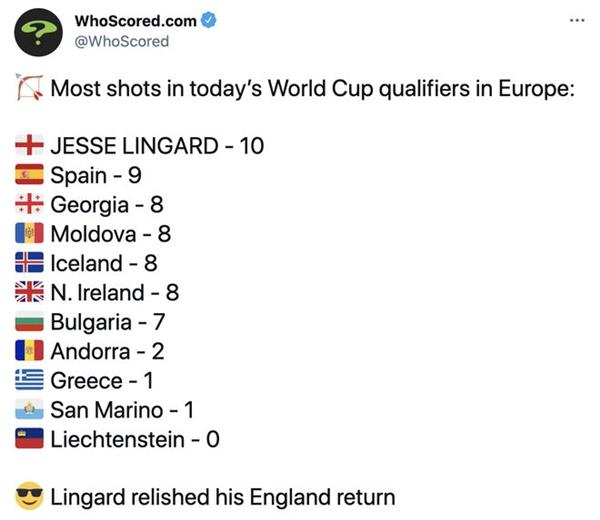This screenshot has width=600, height=520.
Task: Click the sunglasses smiley emoji
Action: [x=29, y=496]
